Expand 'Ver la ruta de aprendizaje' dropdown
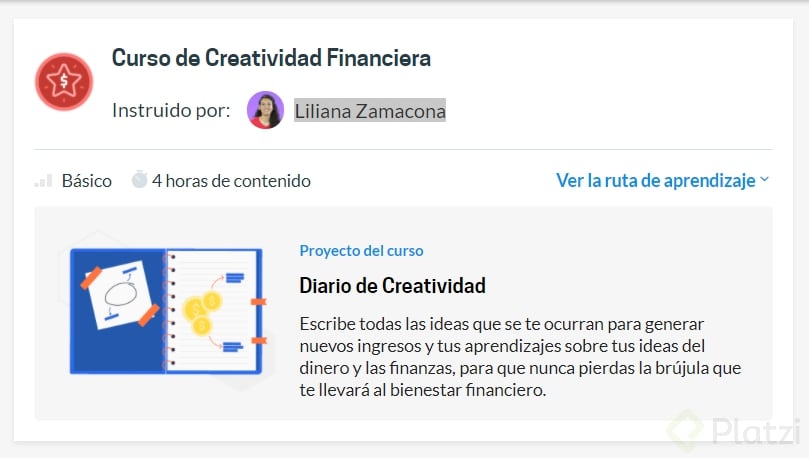809x458 pixels. [662, 181]
